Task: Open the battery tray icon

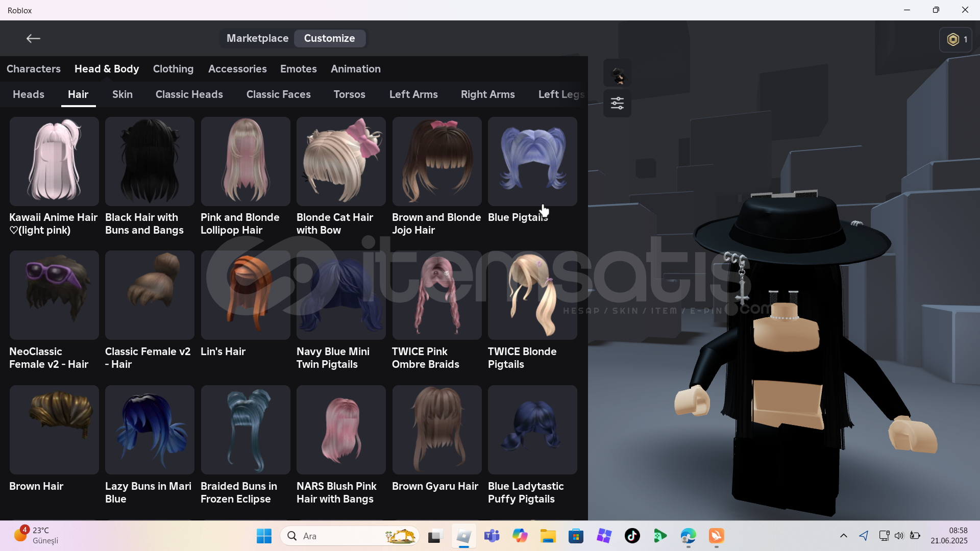Action: click(x=915, y=536)
